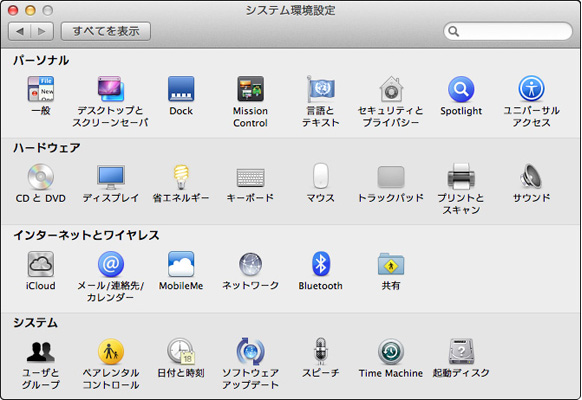Go forward with the right arrow button
The height and width of the screenshot is (400, 582).
point(42,31)
